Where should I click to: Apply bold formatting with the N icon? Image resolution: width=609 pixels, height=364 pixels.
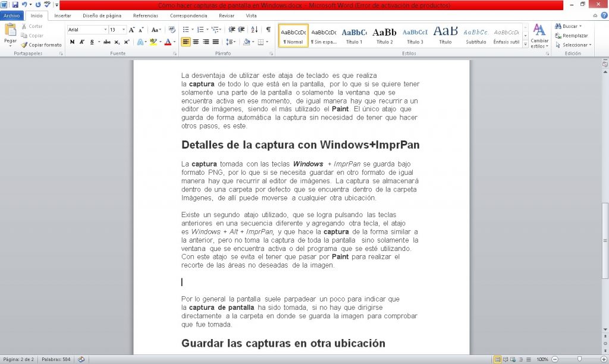[73, 41]
